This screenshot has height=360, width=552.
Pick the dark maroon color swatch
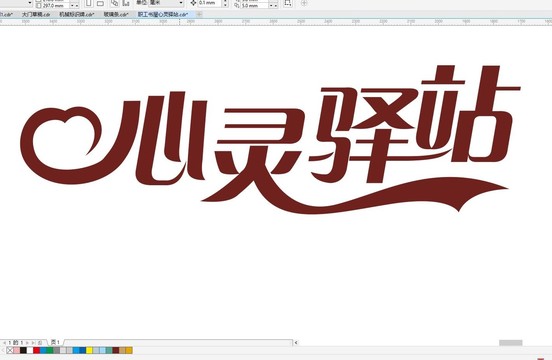[x=116, y=350]
